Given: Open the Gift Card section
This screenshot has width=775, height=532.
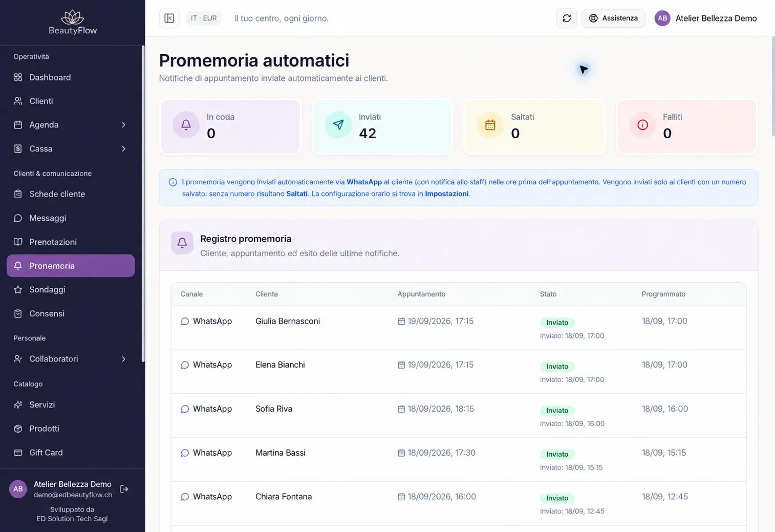Looking at the screenshot, I should pyautogui.click(x=71, y=453).
